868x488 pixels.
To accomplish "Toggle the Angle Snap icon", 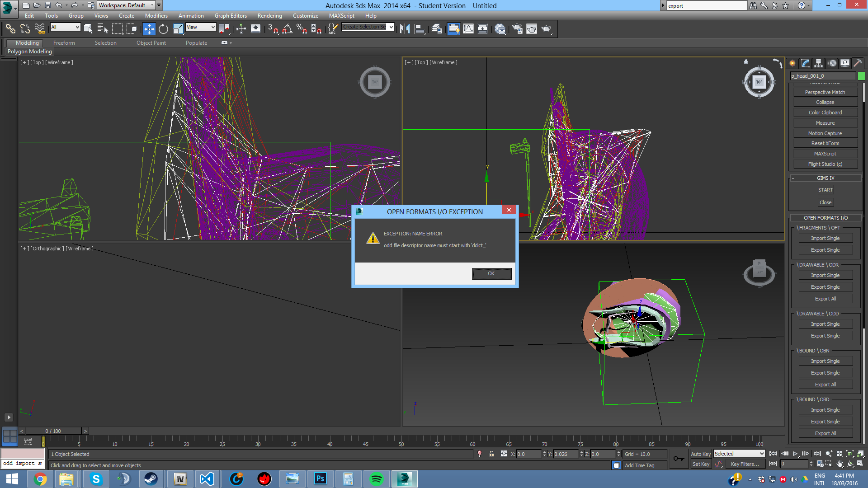I will tap(287, 29).
